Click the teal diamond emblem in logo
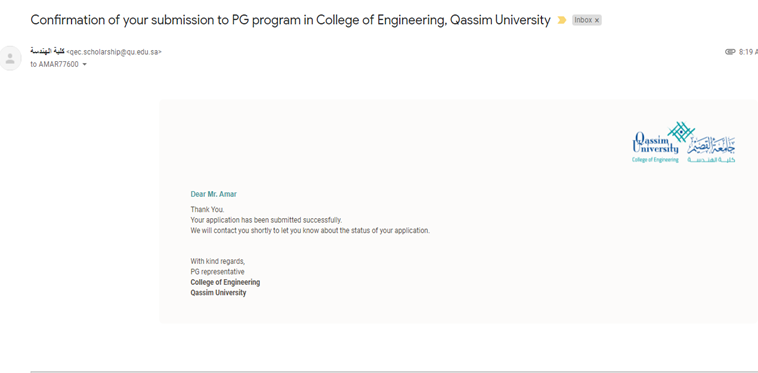 [x=681, y=131]
